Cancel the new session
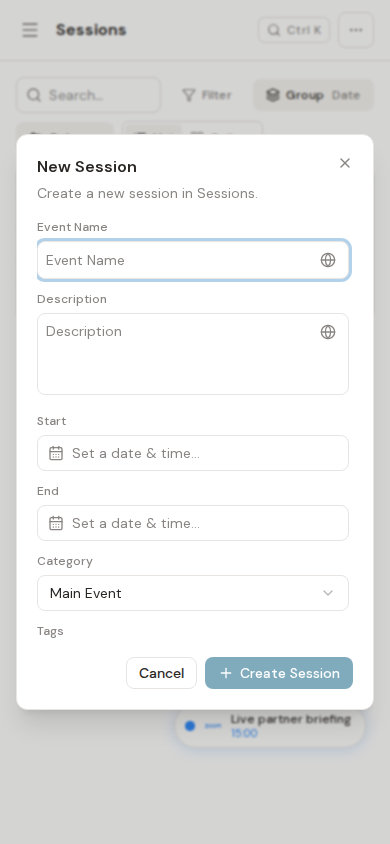390x844 pixels. click(x=161, y=673)
